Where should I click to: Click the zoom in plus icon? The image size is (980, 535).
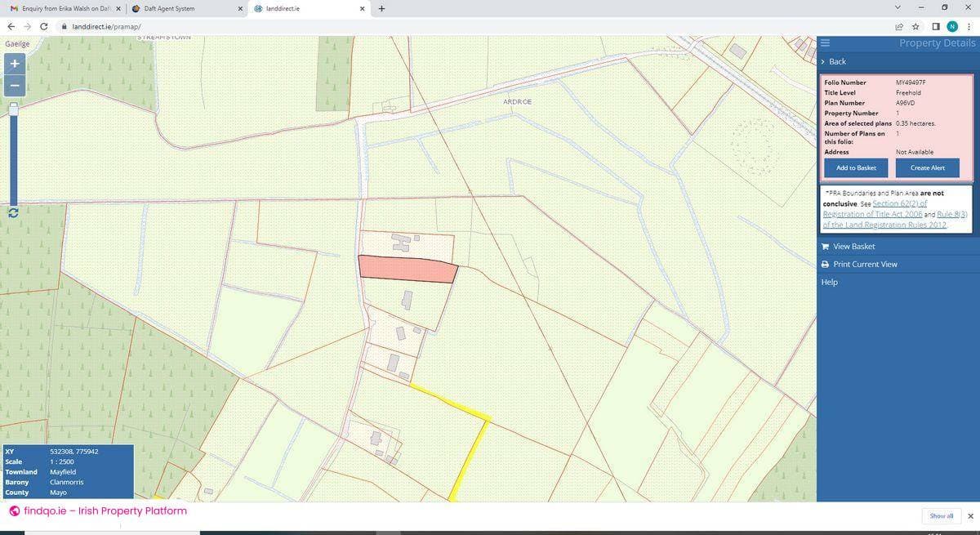coord(14,63)
